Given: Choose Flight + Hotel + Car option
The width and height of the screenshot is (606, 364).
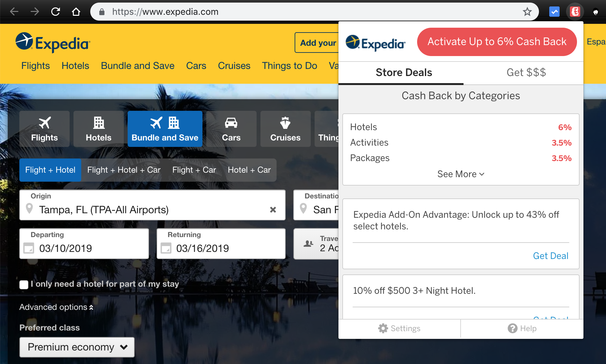Looking at the screenshot, I should click(x=124, y=170).
